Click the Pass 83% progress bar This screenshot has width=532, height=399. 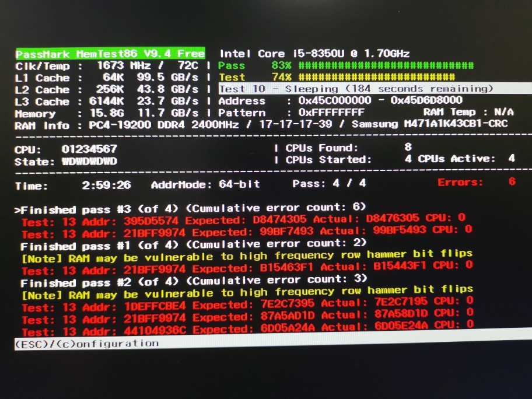[x=346, y=65]
